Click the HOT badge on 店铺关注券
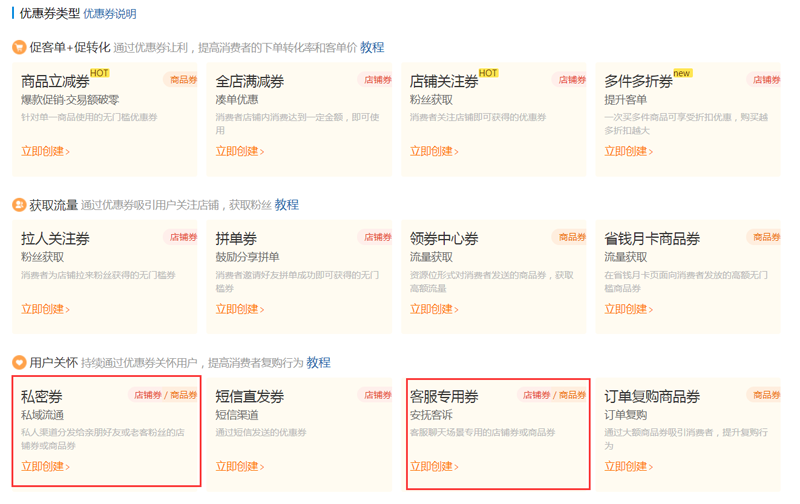 (x=488, y=73)
